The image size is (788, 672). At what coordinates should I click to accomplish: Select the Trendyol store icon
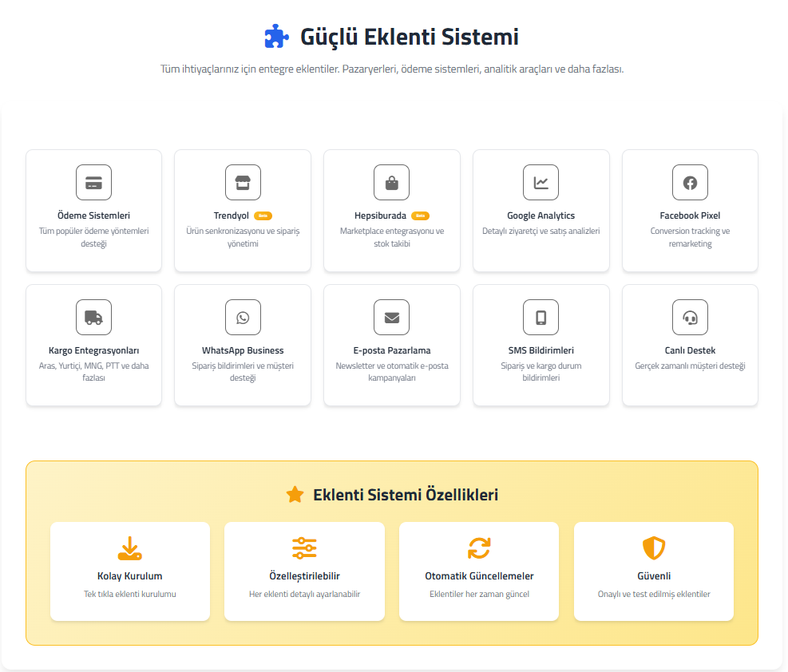pos(243,183)
